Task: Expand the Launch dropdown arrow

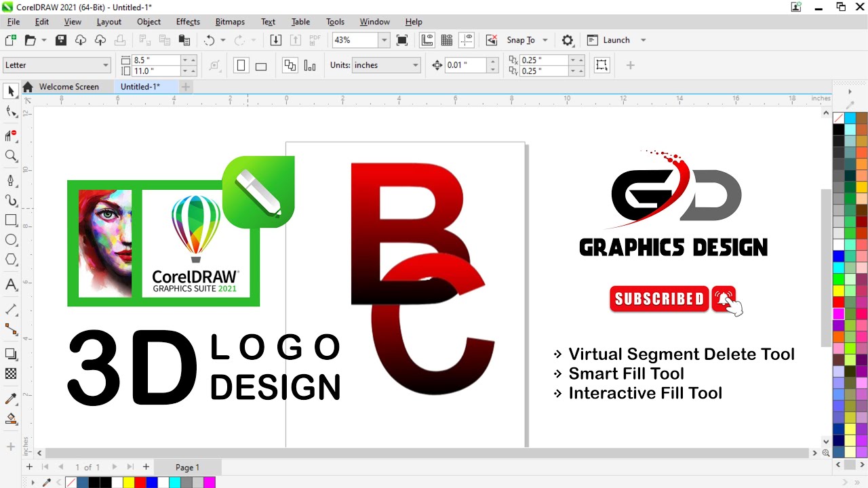Action: click(x=643, y=40)
